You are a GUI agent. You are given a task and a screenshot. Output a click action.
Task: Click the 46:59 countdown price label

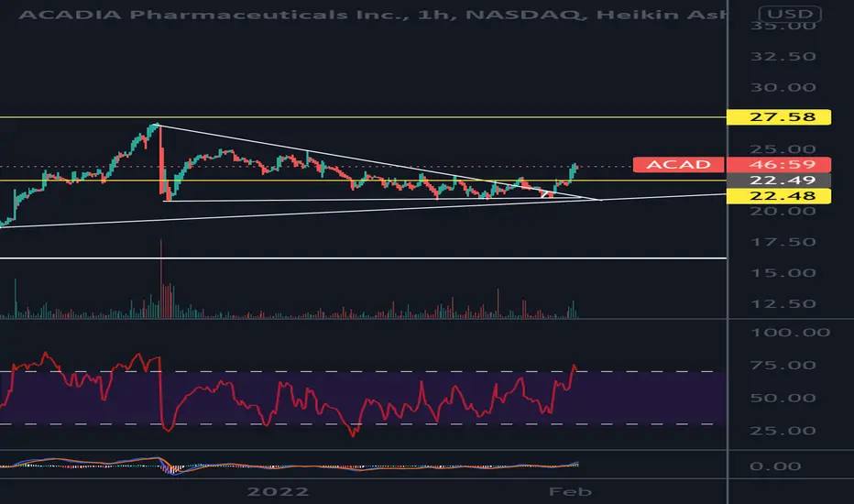(x=779, y=165)
